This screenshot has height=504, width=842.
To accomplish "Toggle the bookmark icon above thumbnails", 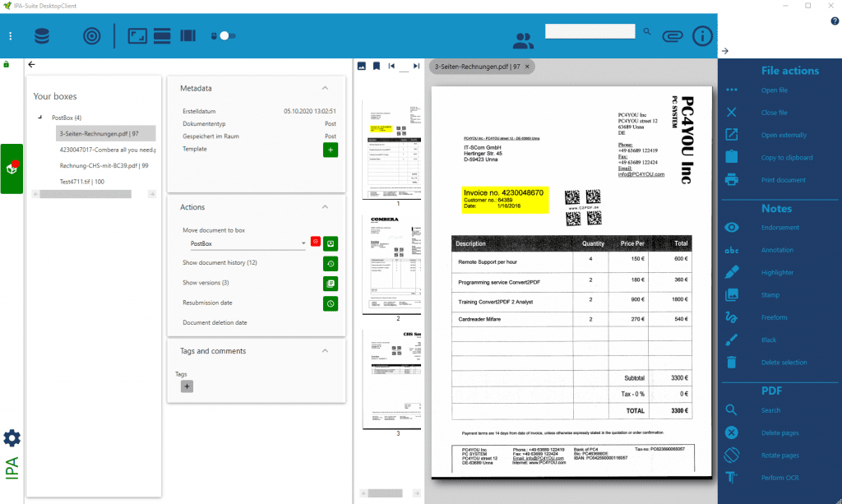I will 377,66.
